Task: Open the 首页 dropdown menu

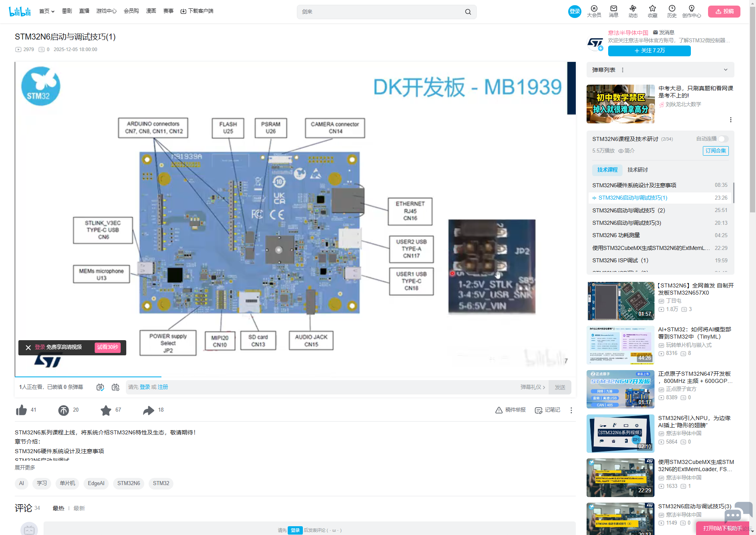Action: click(47, 11)
